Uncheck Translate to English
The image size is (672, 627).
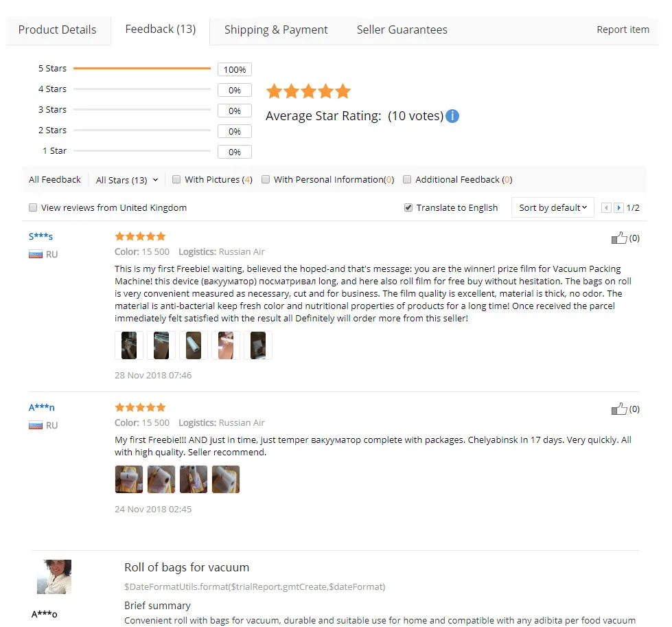[x=408, y=207]
